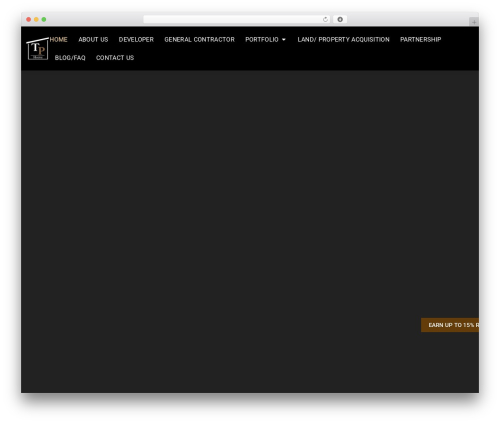Image resolution: width=500 pixels, height=423 pixels.
Task: Expand the Portfolio dropdown arrow
Action: tap(284, 40)
